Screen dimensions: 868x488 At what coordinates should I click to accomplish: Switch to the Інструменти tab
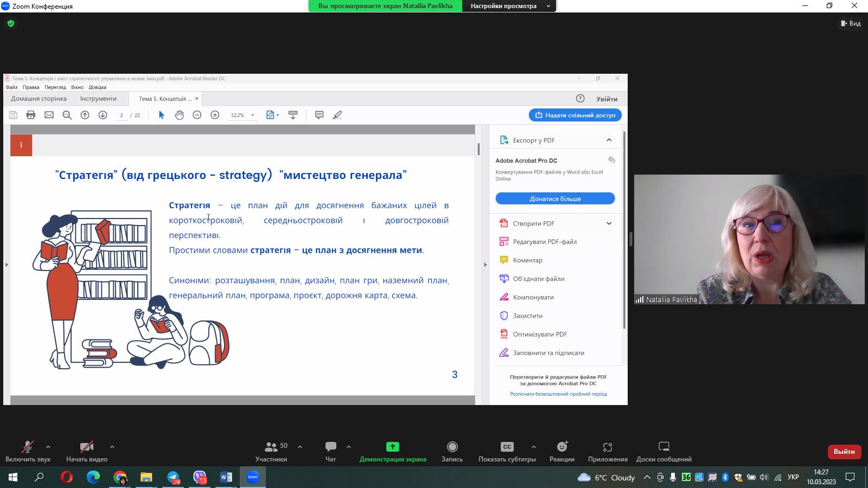(98, 99)
